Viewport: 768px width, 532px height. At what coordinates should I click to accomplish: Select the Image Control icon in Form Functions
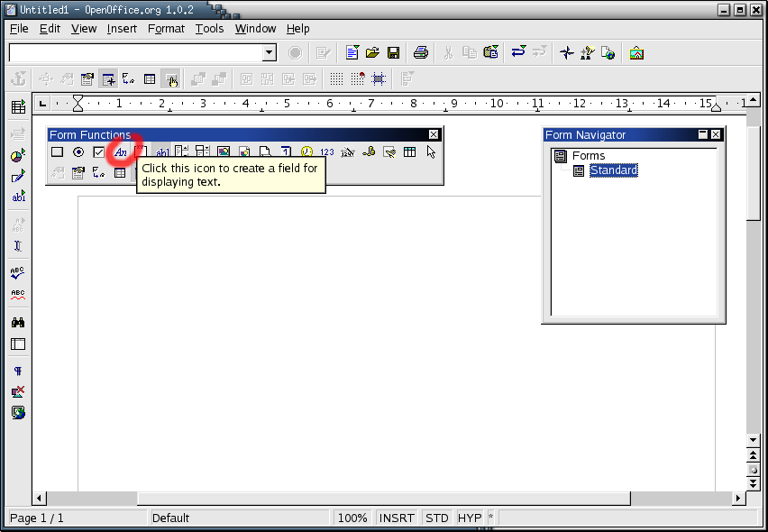pos(244,152)
